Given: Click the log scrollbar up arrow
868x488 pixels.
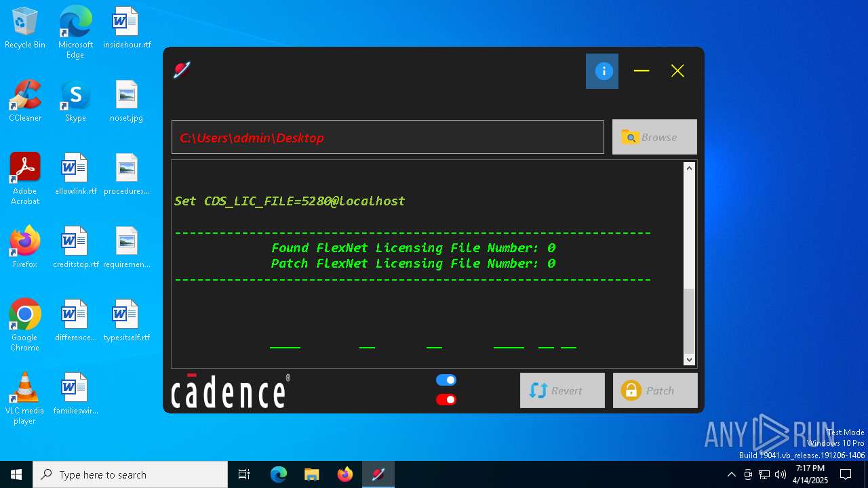Looking at the screenshot, I should 690,167.
